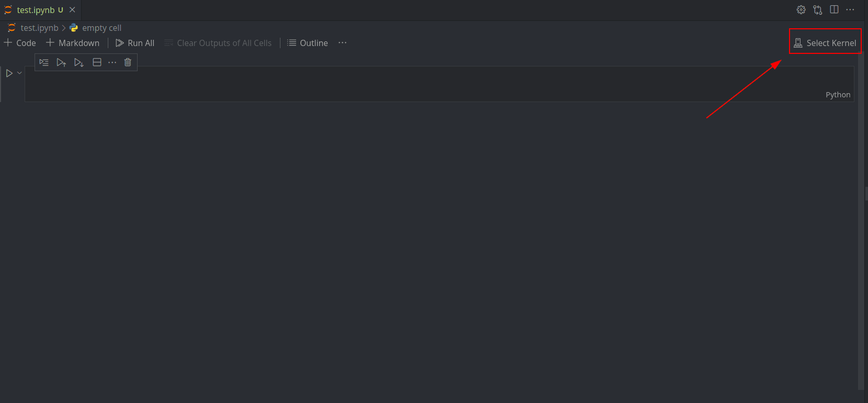Click Select Kernel button
The height and width of the screenshot is (403, 868).
click(825, 43)
